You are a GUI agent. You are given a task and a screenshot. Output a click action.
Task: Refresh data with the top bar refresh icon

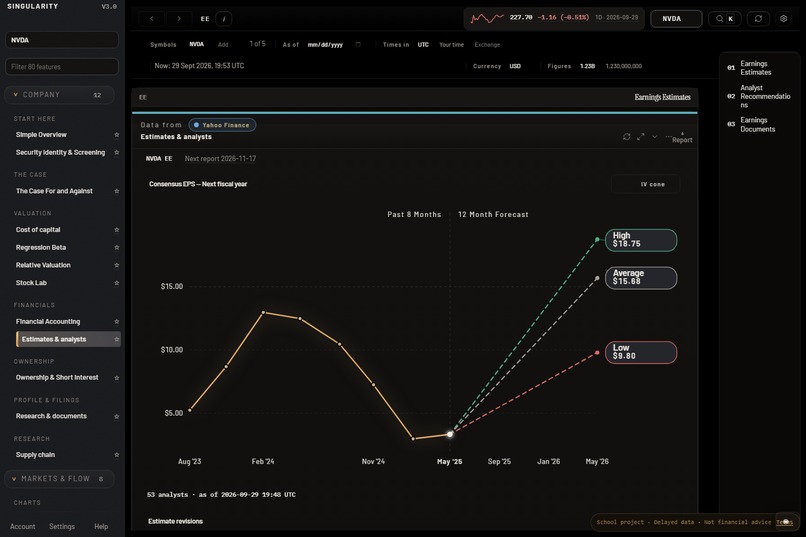[758, 18]
